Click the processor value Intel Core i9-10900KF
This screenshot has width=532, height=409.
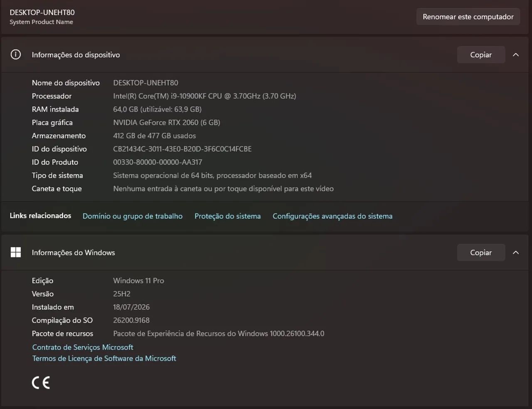click(x=204, y=96)
